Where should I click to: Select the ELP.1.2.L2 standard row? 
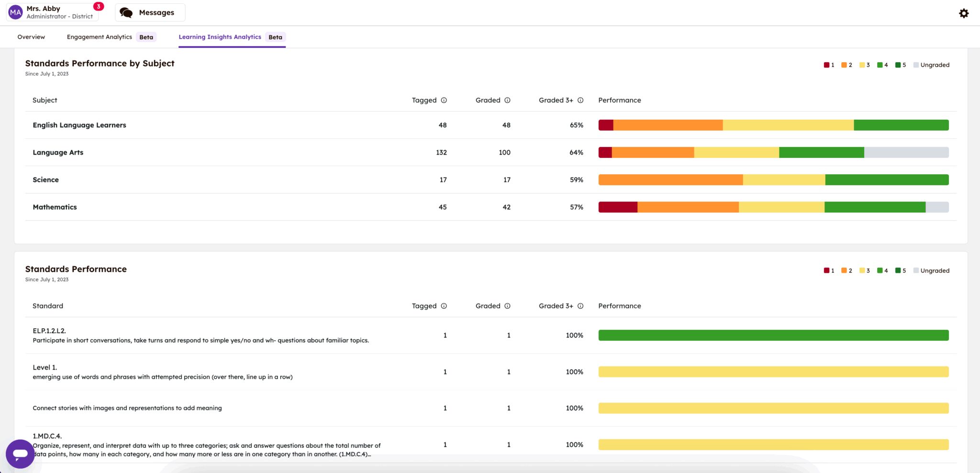(201, 335)
